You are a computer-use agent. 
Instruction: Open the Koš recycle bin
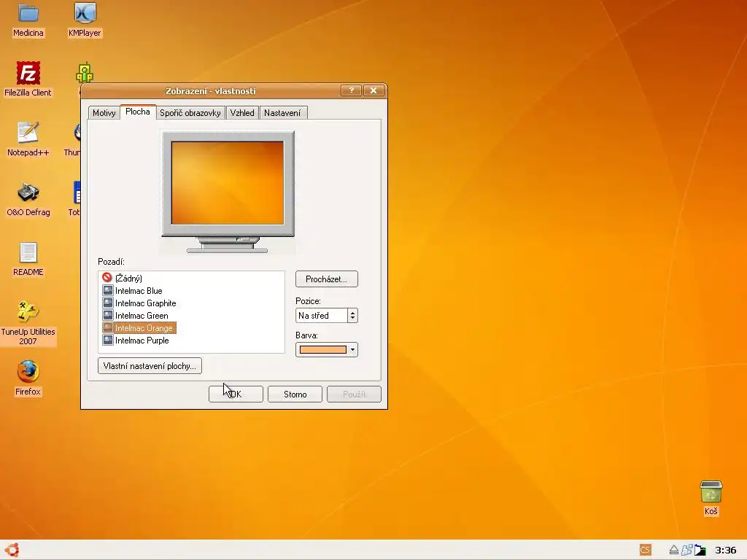(x=711, y=491)
